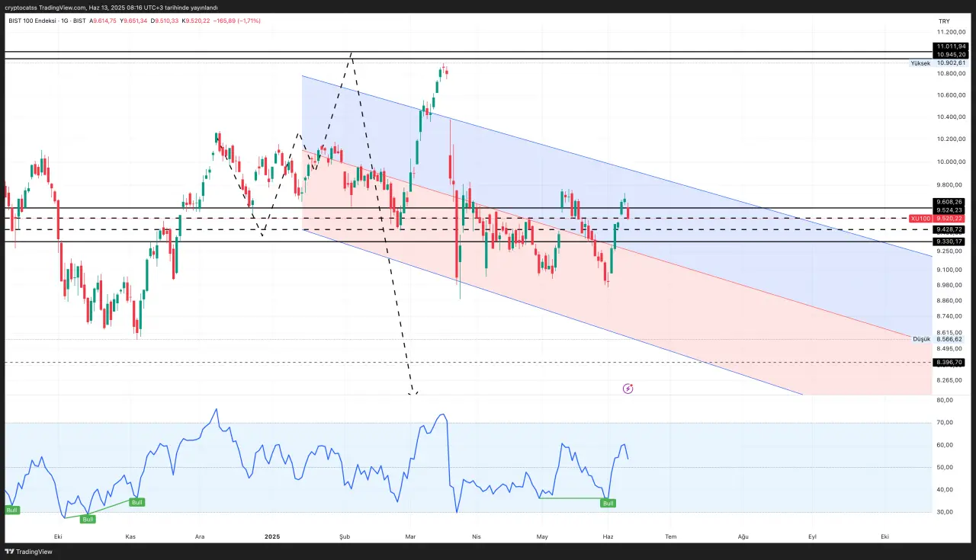Screen dimensions: 976x560
Task: Click the 'Nis' month on time axis
Action: click(x=477, y=536)
